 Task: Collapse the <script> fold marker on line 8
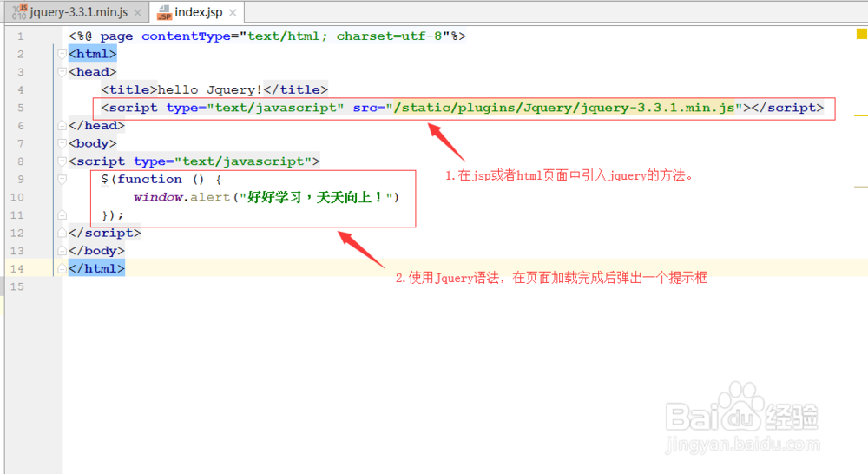[x=62, y=161]
